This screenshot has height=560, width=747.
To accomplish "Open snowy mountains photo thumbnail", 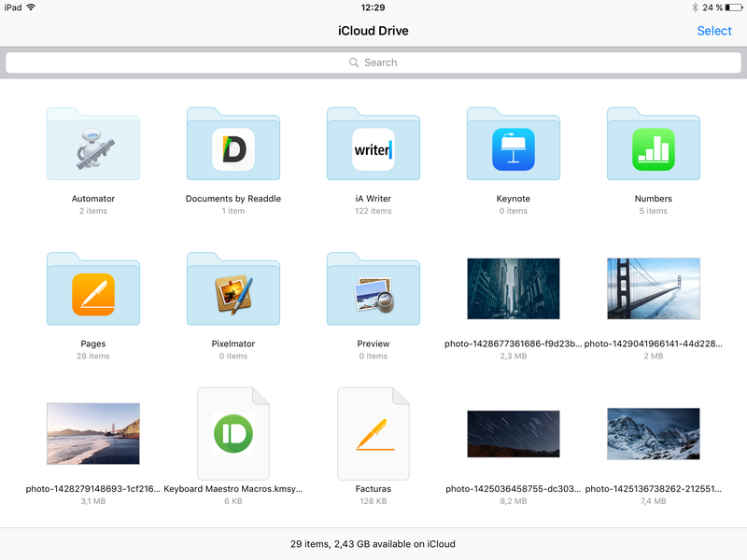I will coord(654,434).
